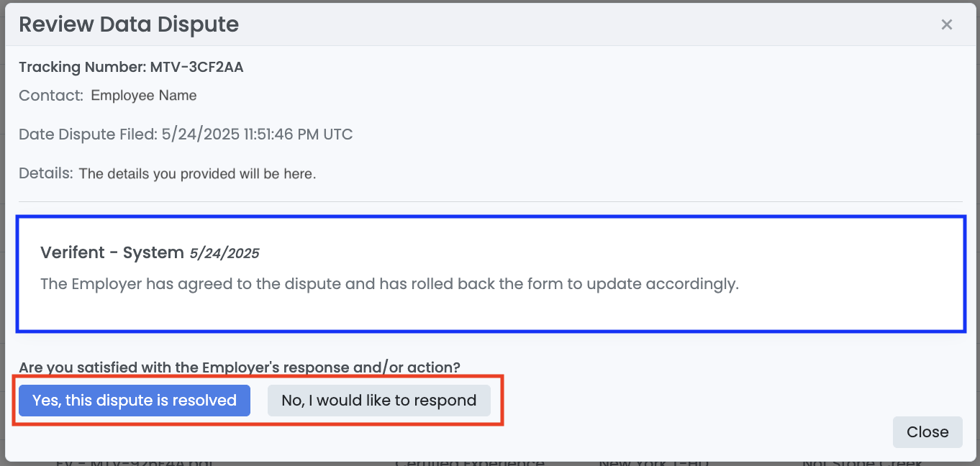Viewport: 980px width, 466px height.
Task: Click the horizontal divider below Details
Action: 490,201
